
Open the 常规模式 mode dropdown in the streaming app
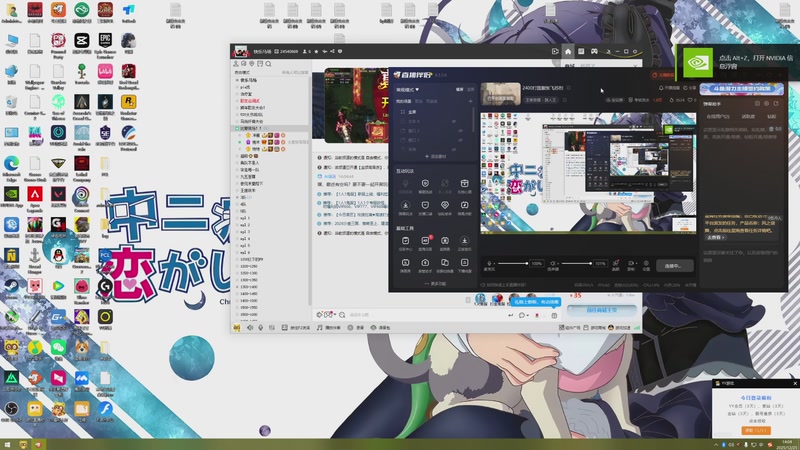coord(408,89)
